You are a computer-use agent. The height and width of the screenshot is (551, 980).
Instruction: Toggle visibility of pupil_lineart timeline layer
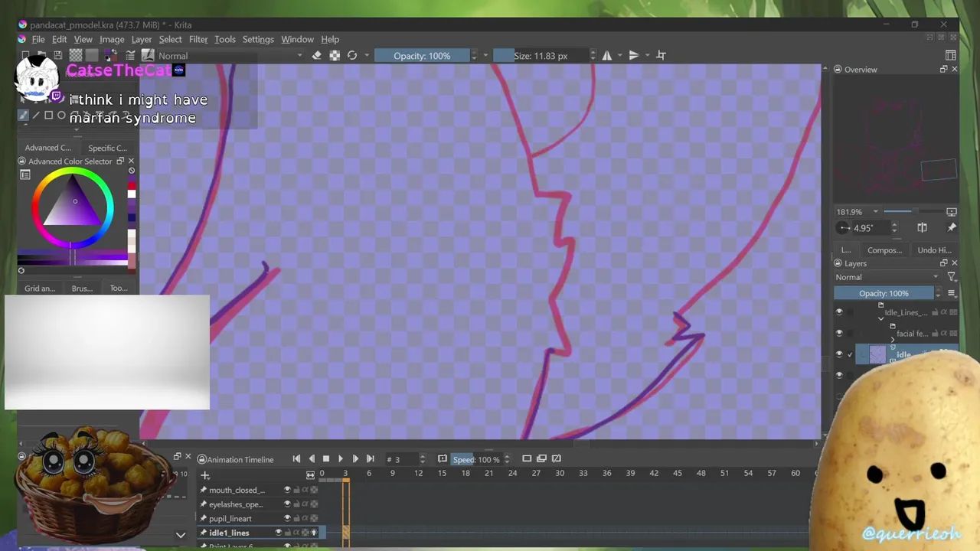click(x=287, y=519)
